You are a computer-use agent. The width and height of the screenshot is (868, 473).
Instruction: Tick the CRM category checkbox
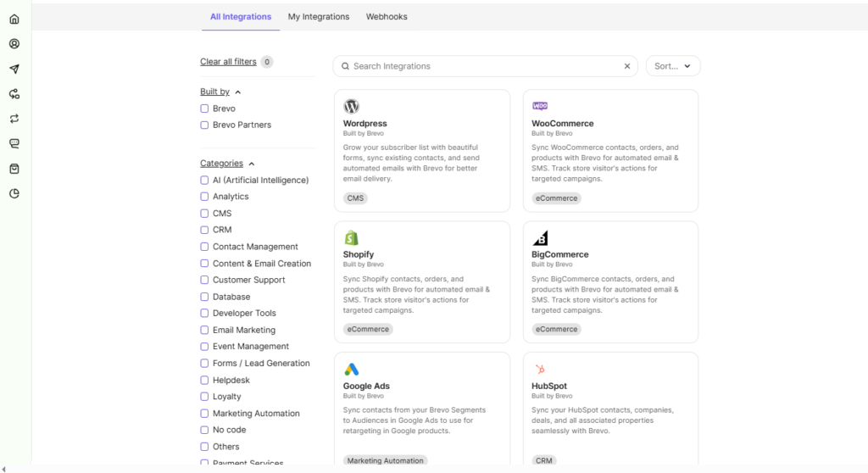click(x=204, y=230)
